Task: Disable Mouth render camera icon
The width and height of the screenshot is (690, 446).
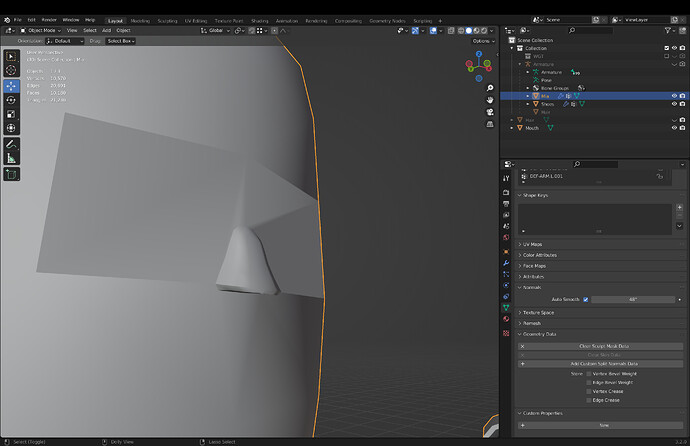Action: click(x=682, y=128)
